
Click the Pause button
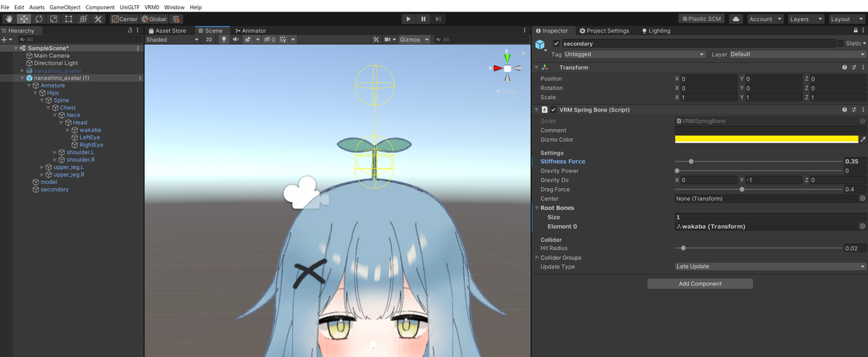424,19
